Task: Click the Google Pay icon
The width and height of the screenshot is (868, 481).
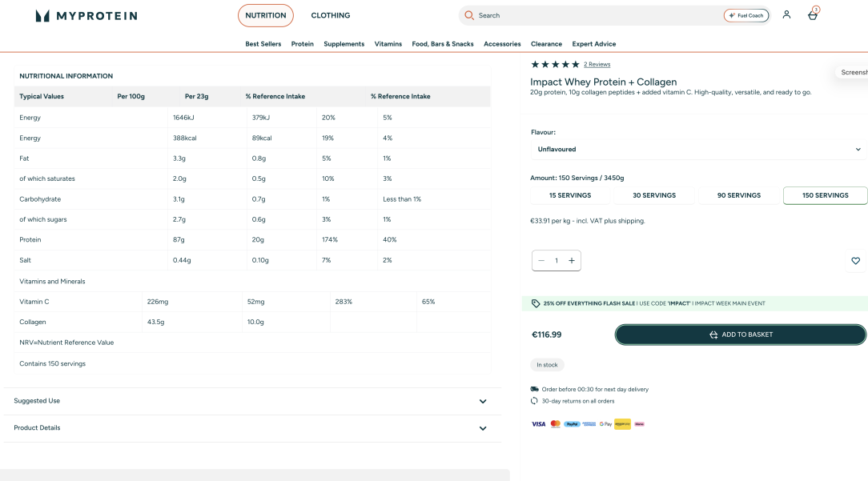Action: [605, 424]
